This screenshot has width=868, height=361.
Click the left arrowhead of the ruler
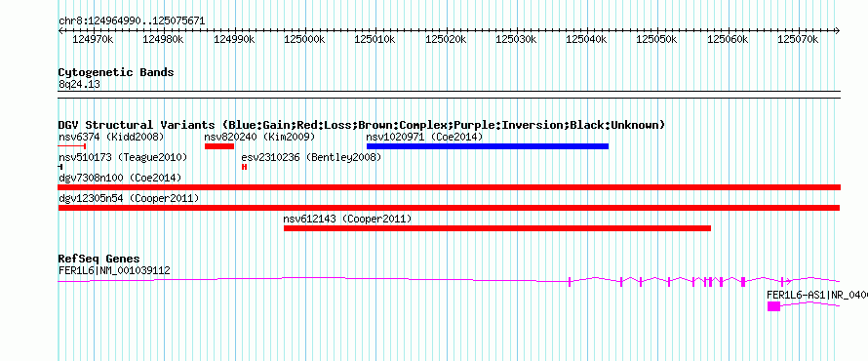[60, 30]
